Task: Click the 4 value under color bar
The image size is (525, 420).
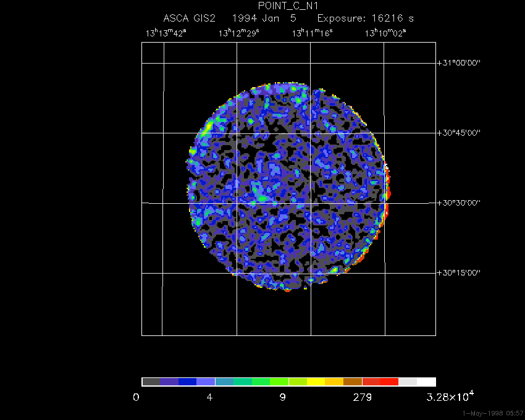Action: pos(209,398)
